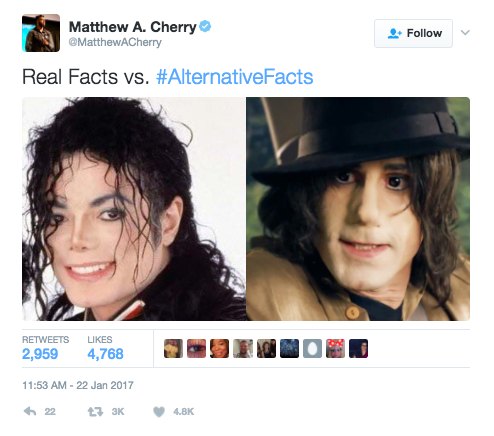The width and height of the screenshot is (494, 436).
Task: Open the lips avatar liker profile
Action: pyautogui.click(x=196, y=348)
